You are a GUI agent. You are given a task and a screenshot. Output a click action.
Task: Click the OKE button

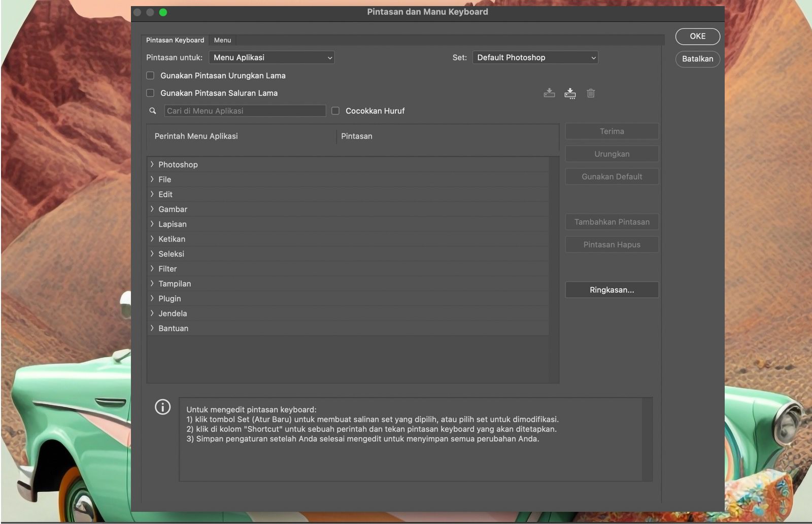click(x=697, y=36)
